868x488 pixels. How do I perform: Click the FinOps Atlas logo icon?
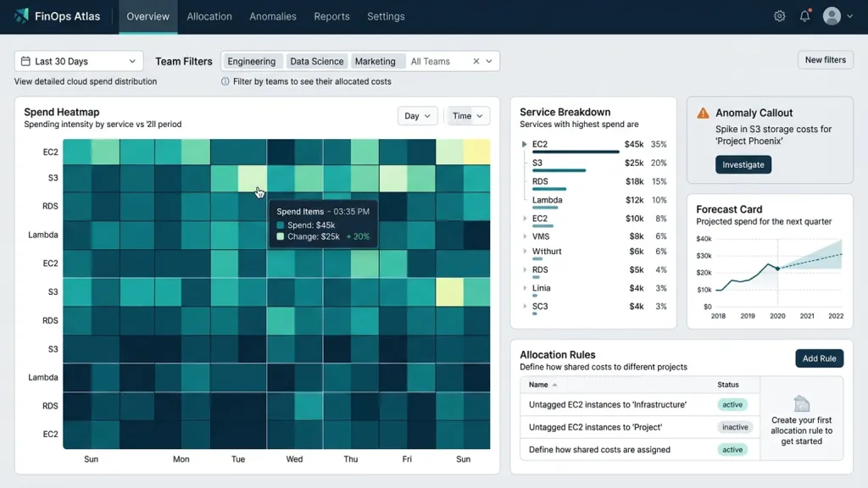tap(21, 15)
